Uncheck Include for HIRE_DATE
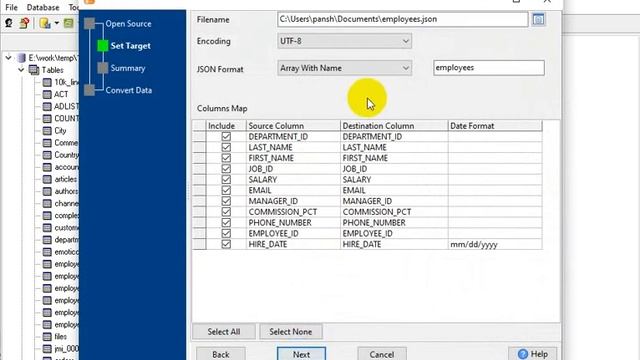This screenshot has height=360, width=640. [x=226, y=244]
